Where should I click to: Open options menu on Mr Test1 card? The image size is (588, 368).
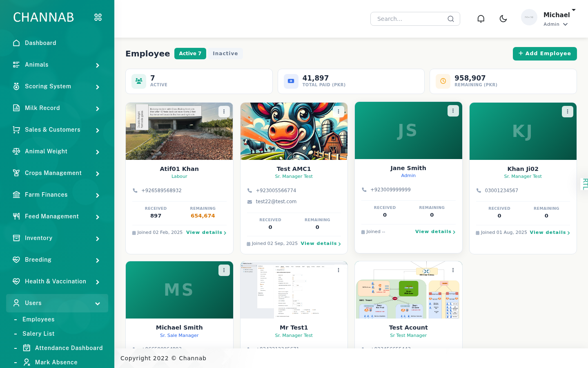pos(339,270)
